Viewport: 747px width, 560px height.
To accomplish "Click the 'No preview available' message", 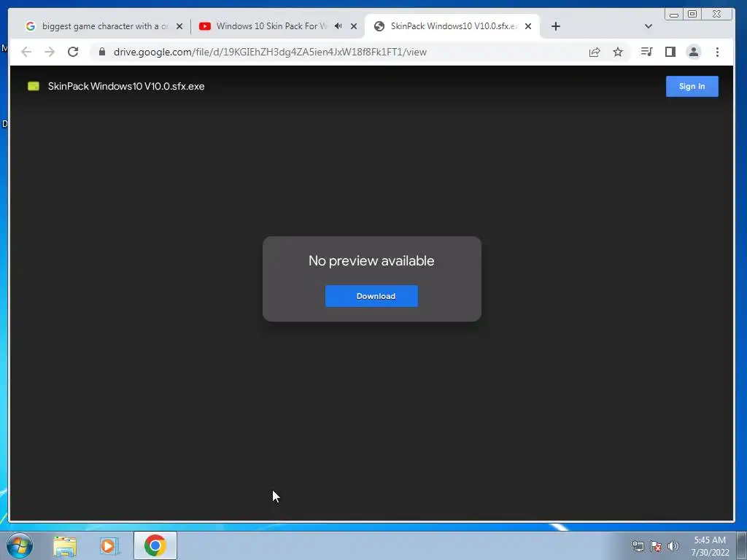I will [x=371, y=260].
